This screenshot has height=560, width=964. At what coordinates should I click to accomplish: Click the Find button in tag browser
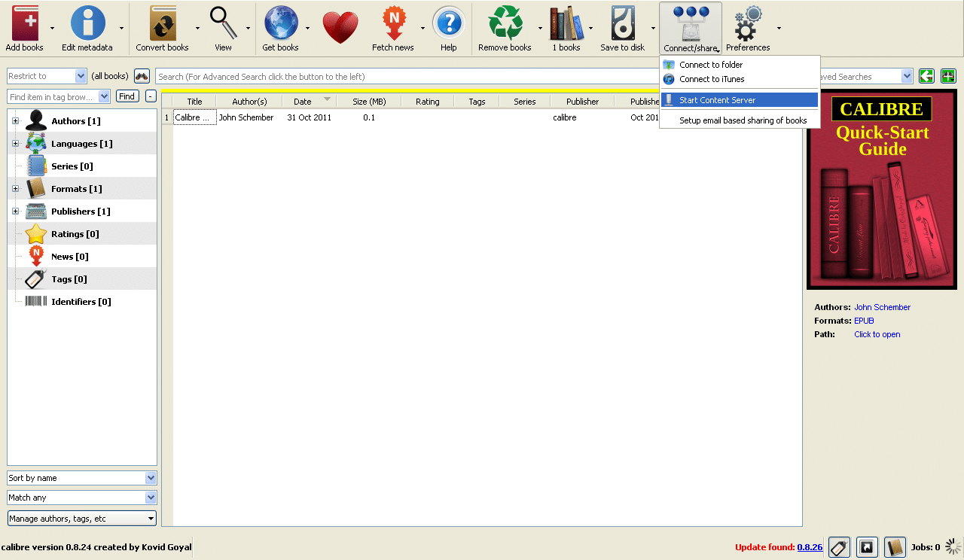point(127,96)
